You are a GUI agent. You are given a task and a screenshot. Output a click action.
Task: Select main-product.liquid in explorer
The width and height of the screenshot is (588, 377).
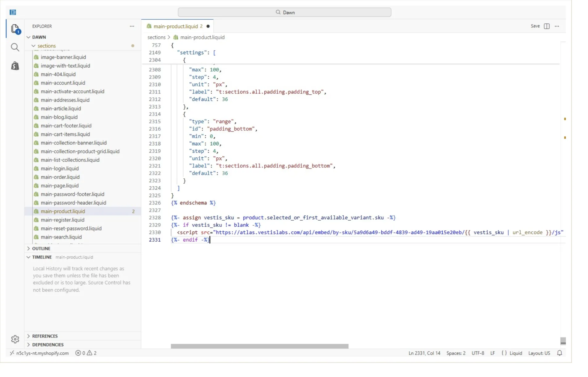pos(83,211)
